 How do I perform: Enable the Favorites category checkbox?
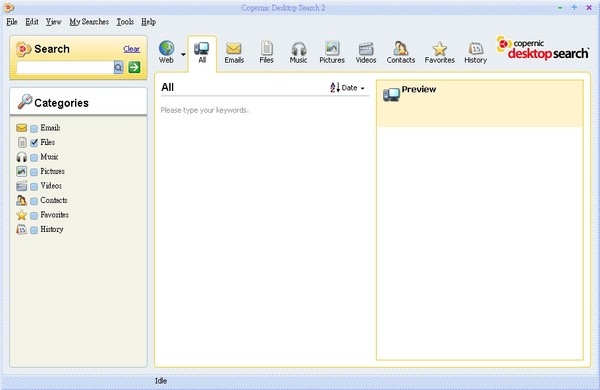[34, 215]
